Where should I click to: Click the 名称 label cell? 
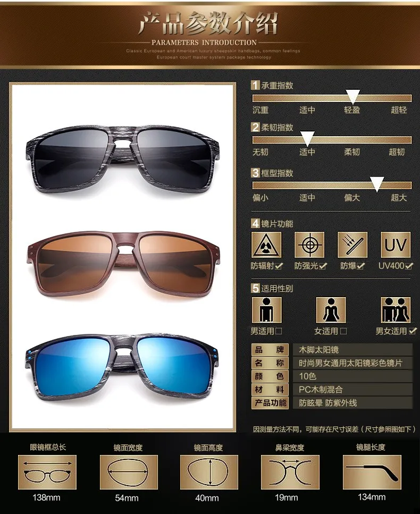(270, 363)
